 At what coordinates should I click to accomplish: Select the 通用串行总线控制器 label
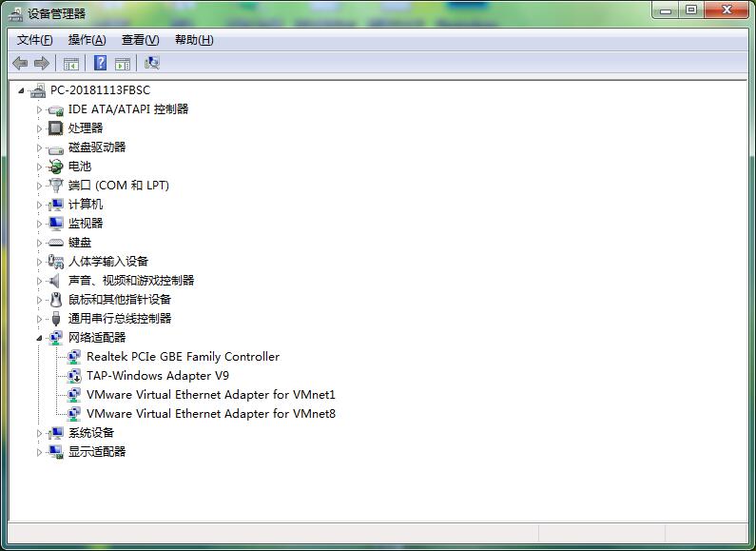[x=120, y=319]
